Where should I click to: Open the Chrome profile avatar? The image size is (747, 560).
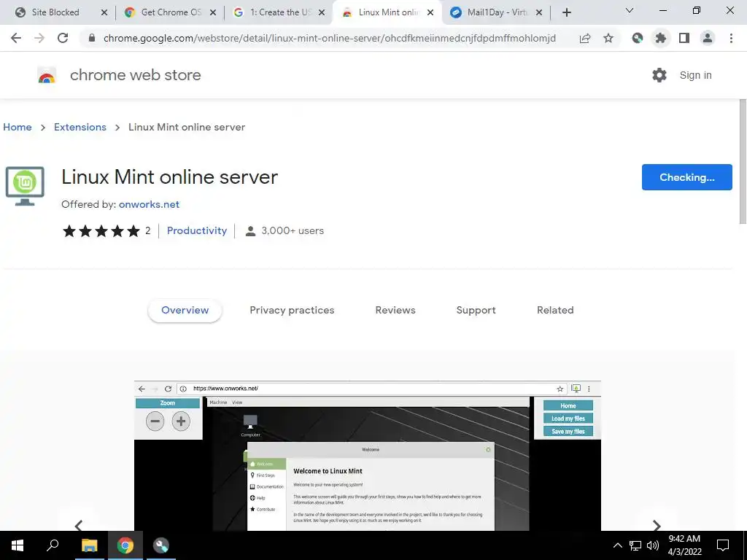(x=708, y=38)
